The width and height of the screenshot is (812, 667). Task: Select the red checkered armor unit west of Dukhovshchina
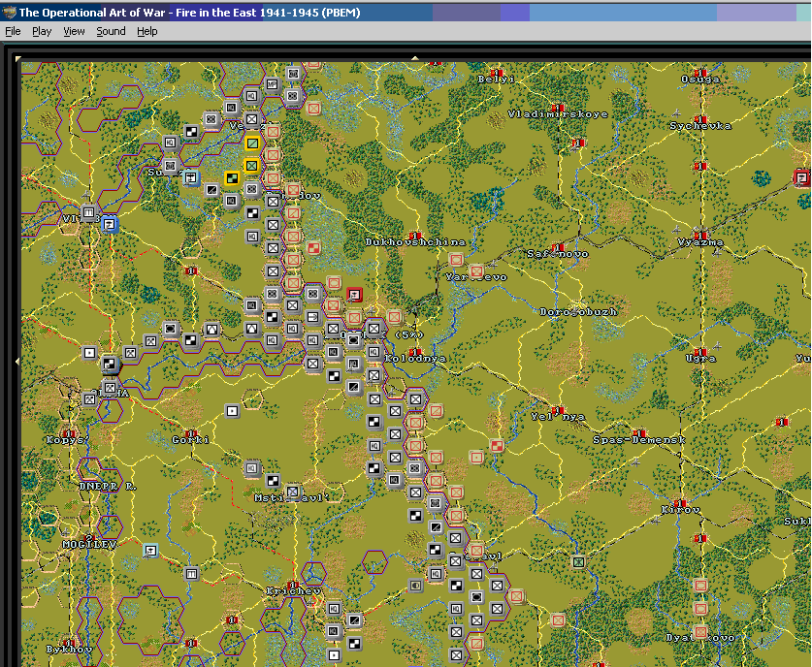coord(313,248)
